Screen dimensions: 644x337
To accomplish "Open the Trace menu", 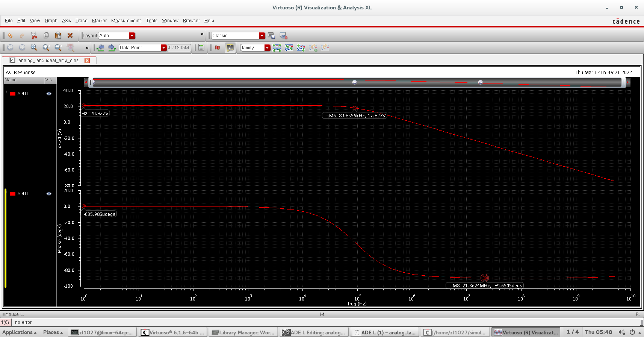I will [81, 21].
